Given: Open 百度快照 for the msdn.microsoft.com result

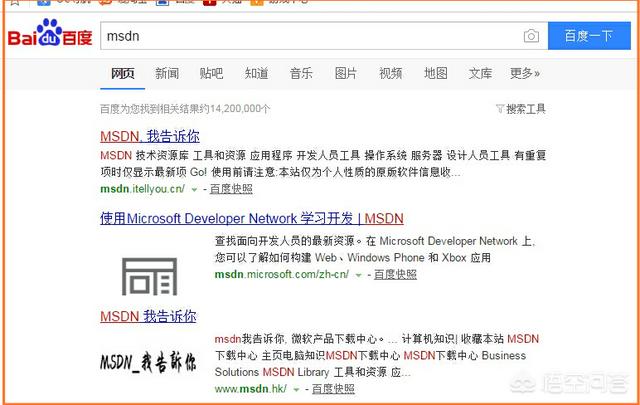Looking at the screenshot, I should (395, 274).
